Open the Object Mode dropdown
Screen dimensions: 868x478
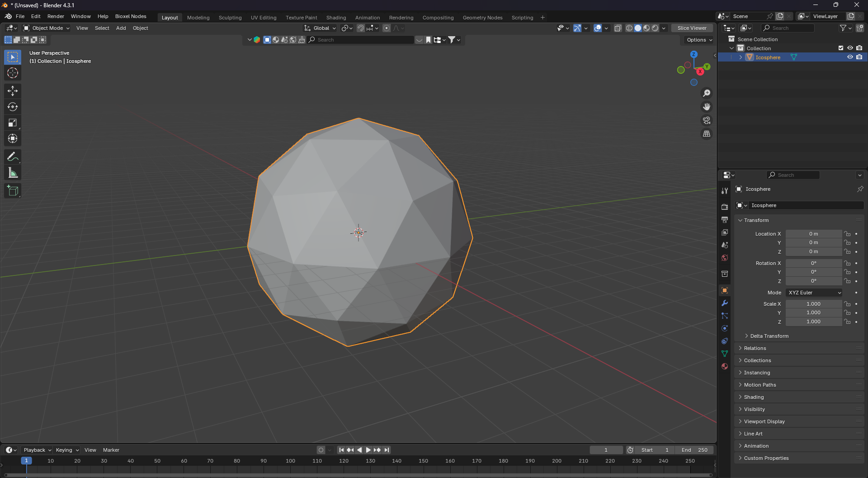[47, 28]
